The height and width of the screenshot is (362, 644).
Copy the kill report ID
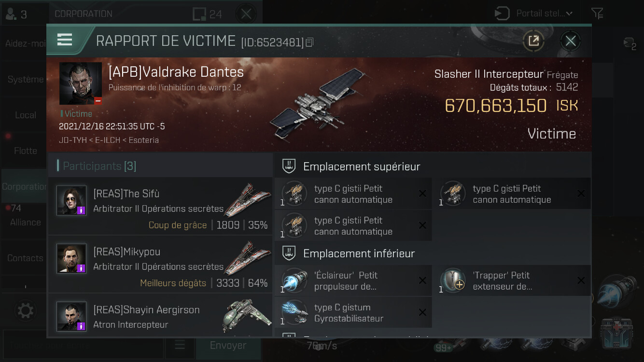point(309,42)
